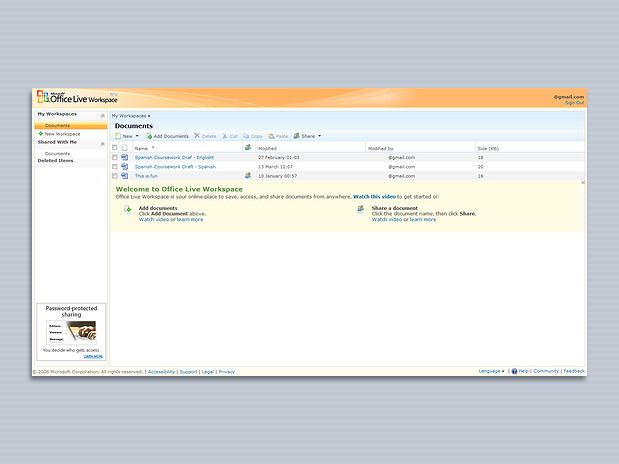This screenshot has width=619, height=464.
Task: Close the Welcome to Office Live Workspace banner
Action: tap(583, 183)
